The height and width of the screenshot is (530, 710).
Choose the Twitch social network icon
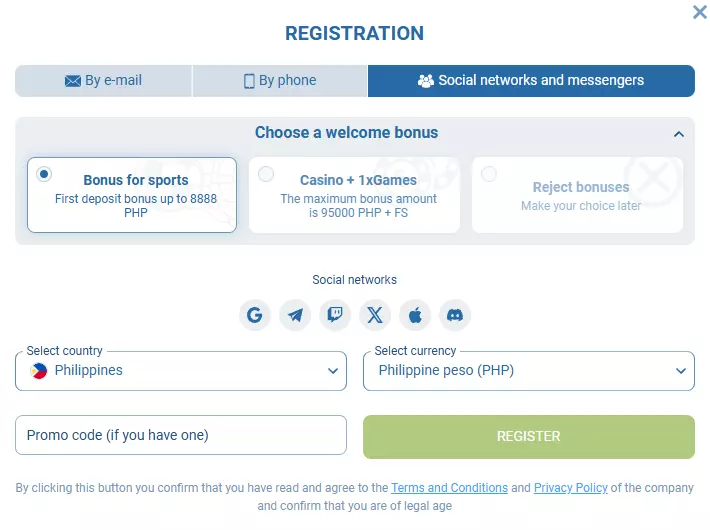pyautogui.click(x=335, y=315)
